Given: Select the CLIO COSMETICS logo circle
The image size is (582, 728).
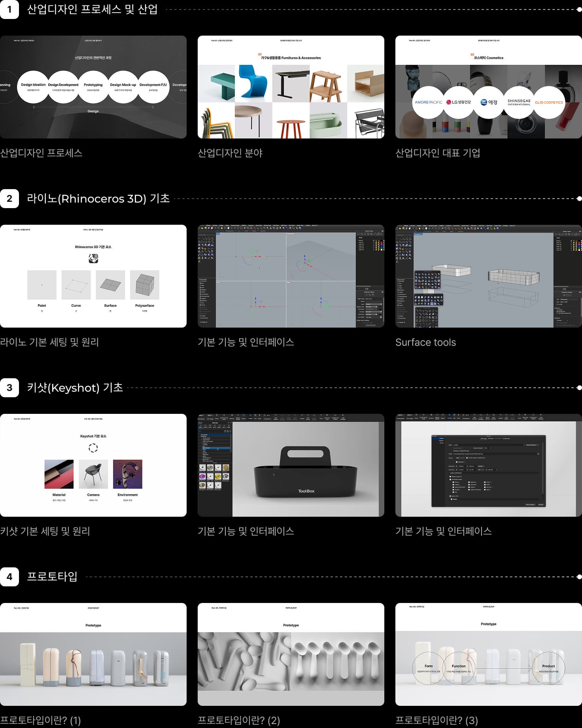Looking at the screenshot, I should point(549,102).
